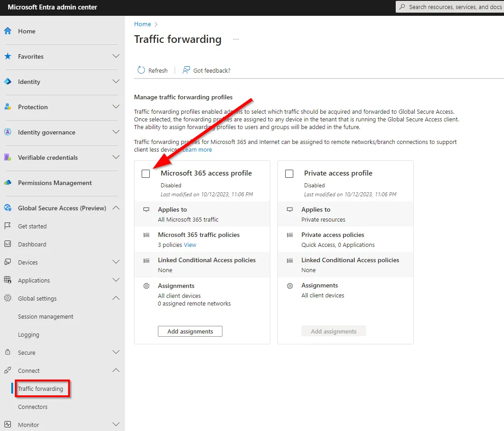Collapse the Global Secure Access (Preview) section
Screen dimensions: 504x431
[x=116, y=208]
